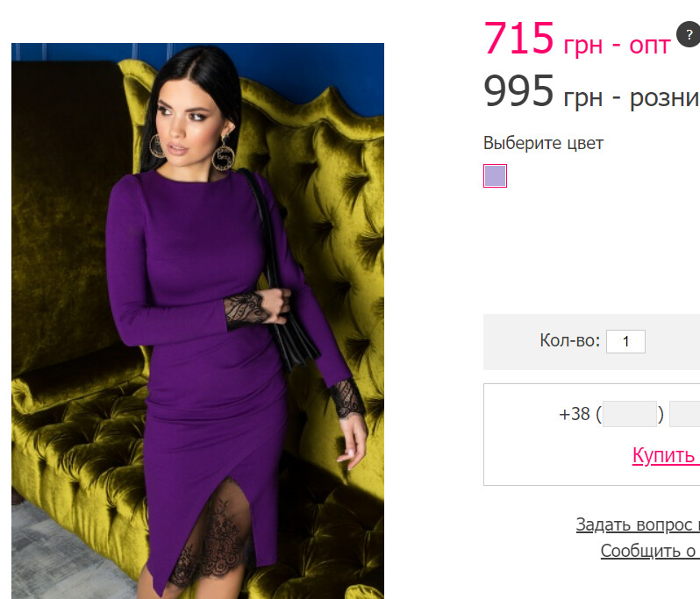Click the 995 грн retail price
Screen dimensions: 700x599
(x=591, y=91)
